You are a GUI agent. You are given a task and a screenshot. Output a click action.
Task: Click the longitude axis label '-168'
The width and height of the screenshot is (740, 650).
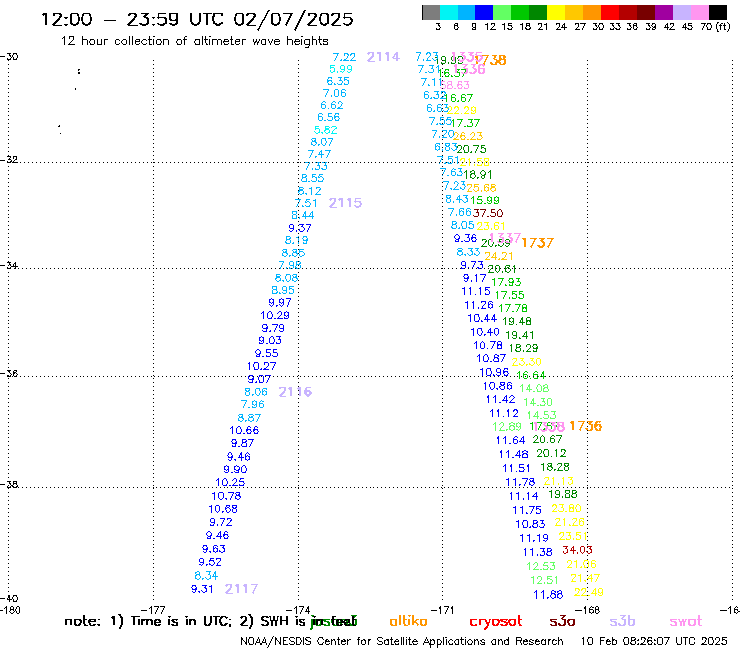click(x=588, y=610)
